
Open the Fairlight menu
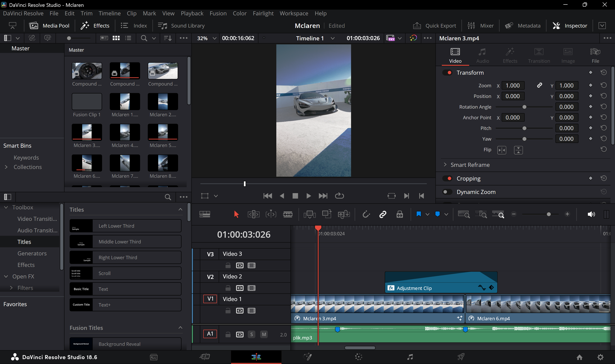(x=263, y=13)
